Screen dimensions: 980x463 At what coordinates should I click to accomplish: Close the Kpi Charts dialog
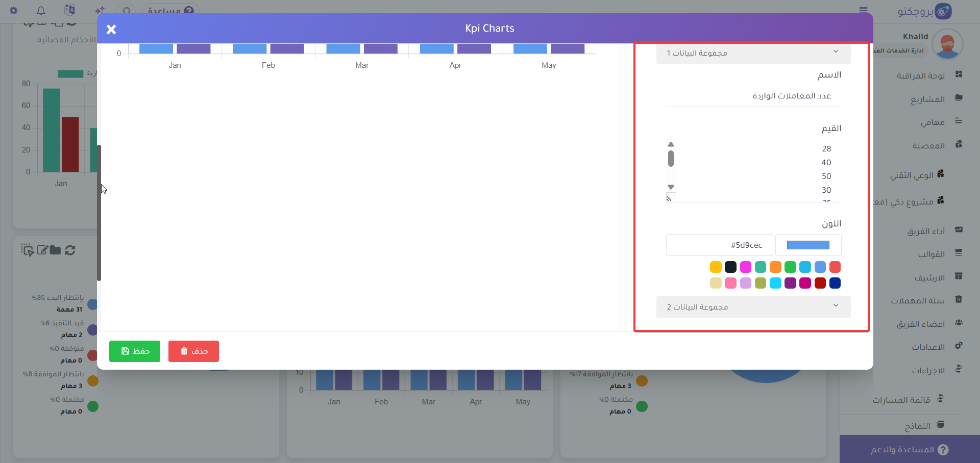(111, 30)
